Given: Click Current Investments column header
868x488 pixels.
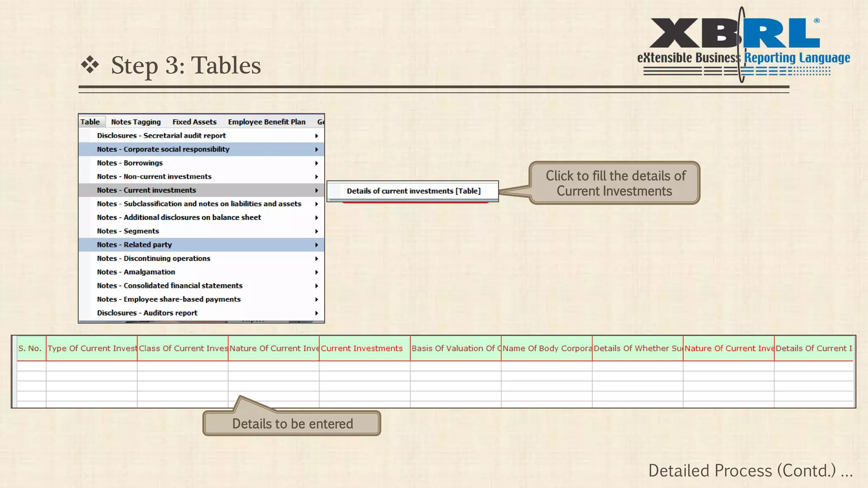Looking at the screenshot, I should 364,348.
